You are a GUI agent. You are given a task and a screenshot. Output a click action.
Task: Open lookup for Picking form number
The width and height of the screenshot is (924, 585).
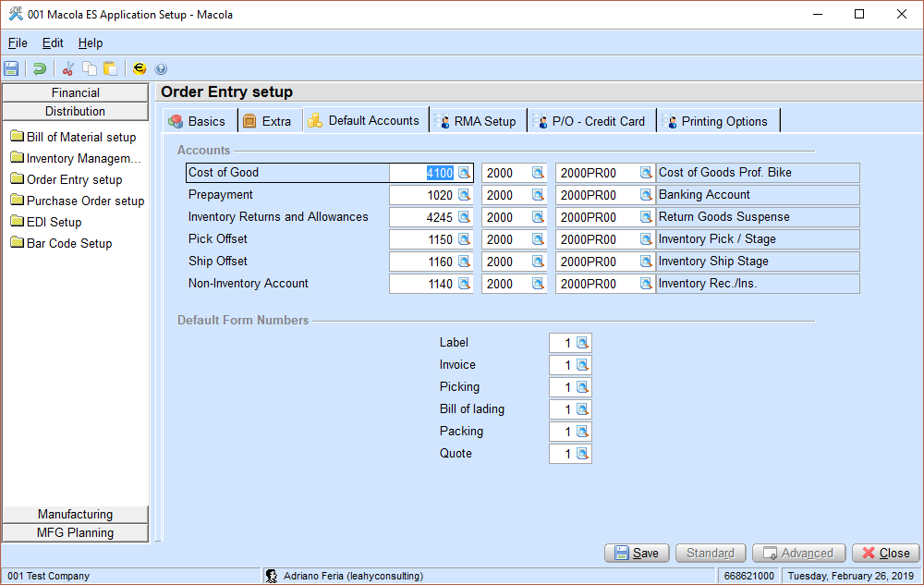582,387
